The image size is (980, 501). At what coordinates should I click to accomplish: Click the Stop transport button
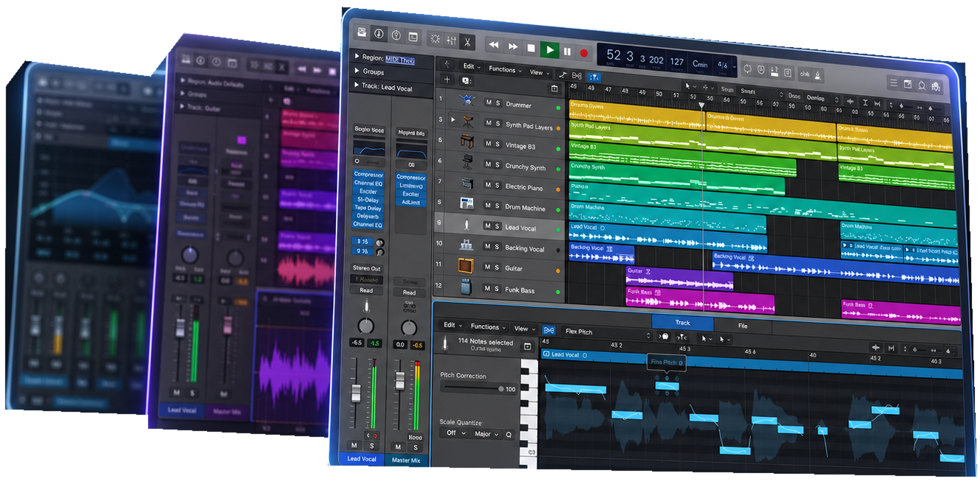pyautogui.click(x=531, y=49)
